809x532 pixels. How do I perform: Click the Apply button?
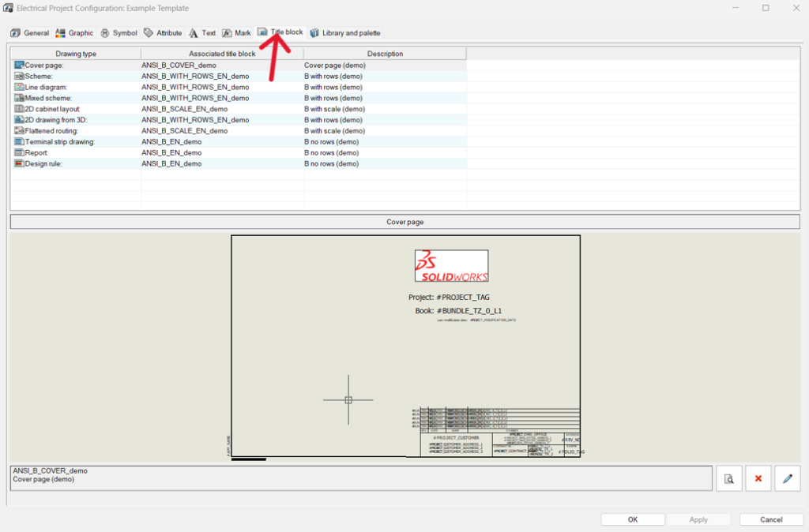click(698, 519)
